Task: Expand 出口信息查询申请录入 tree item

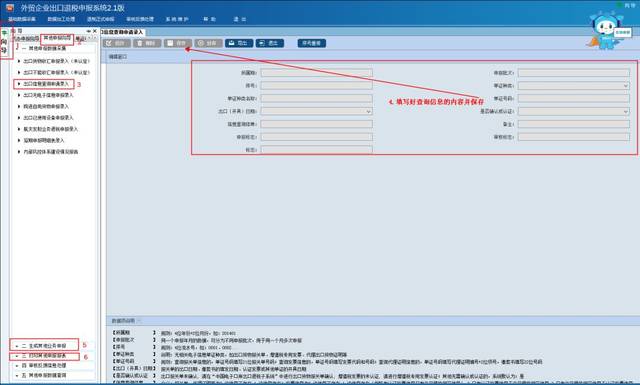Action: (x=44, y=84)
